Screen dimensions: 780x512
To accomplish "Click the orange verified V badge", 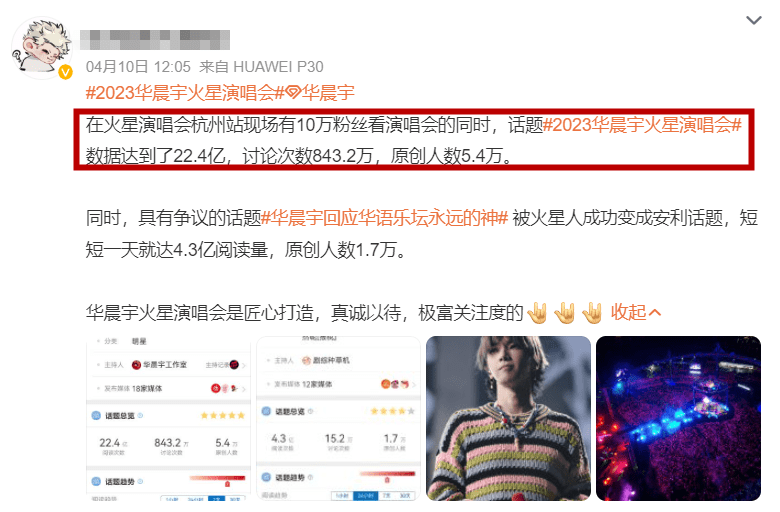I will (x=65, y=73).
